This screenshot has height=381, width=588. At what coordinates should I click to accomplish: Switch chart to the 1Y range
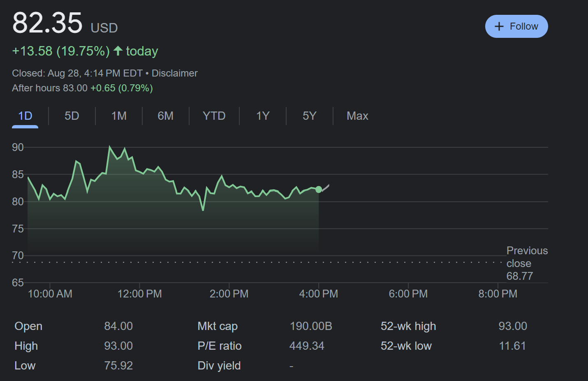point(262,116)
